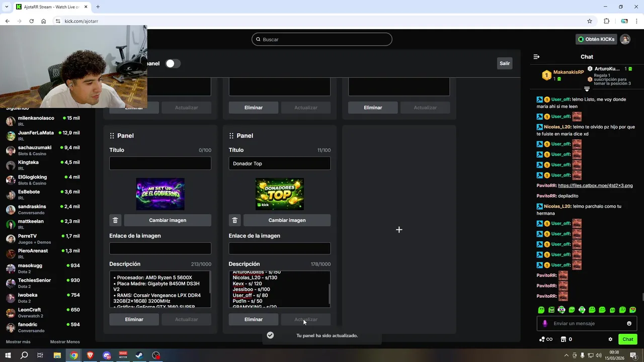The width and height of the screenshot is (644, 362).
Task: Click the Obtén KICKs button
Action: pos(596,39)
